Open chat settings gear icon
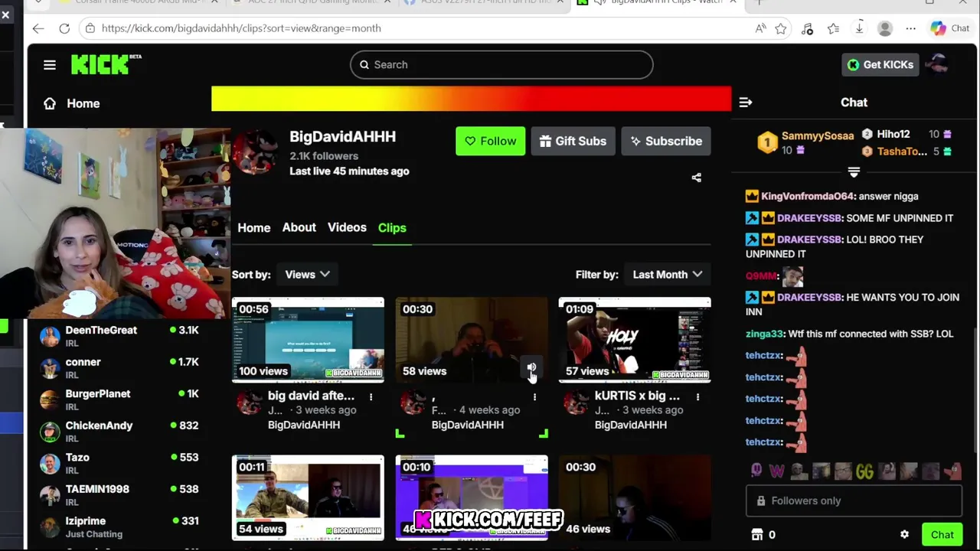 (x=904, y=535)
